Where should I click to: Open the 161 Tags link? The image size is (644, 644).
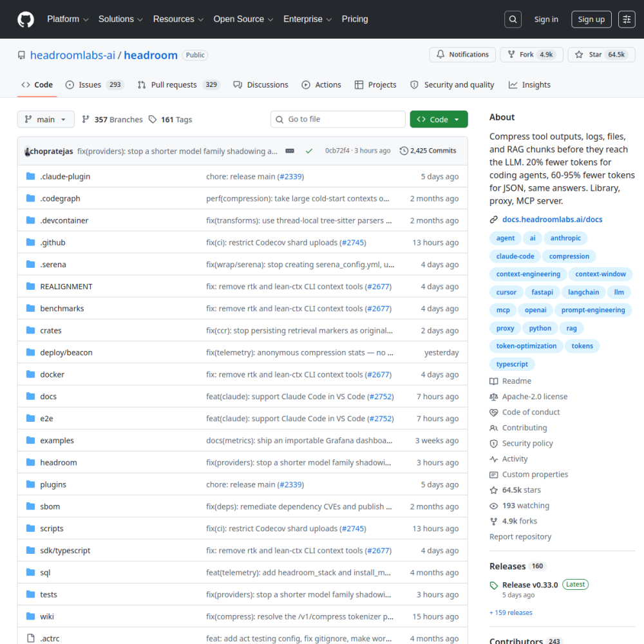pos(171,120)
